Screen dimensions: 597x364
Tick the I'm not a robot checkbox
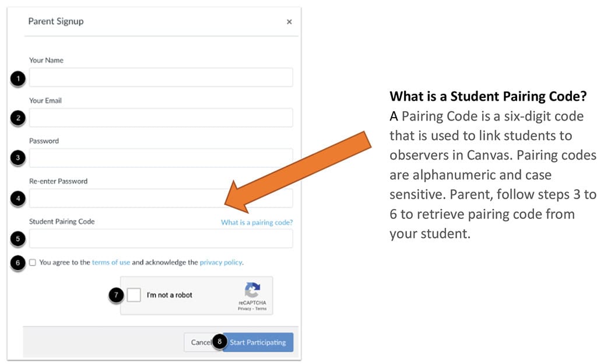(134, 295)
